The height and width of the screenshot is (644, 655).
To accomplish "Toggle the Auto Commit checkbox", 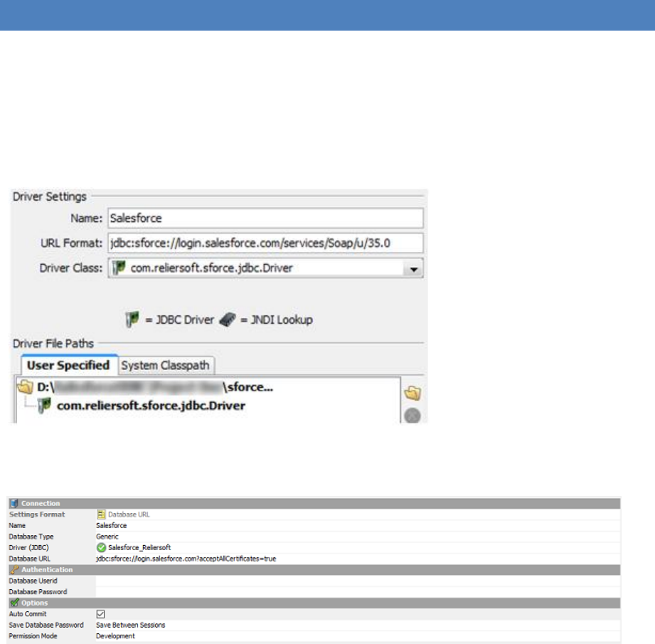I will [x=101, y=614].
